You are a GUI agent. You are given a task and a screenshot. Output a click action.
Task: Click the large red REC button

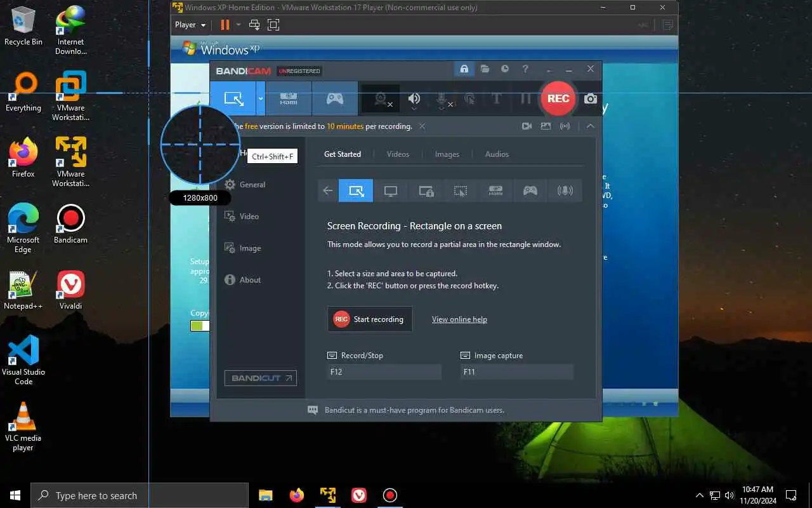click(558, 98)
